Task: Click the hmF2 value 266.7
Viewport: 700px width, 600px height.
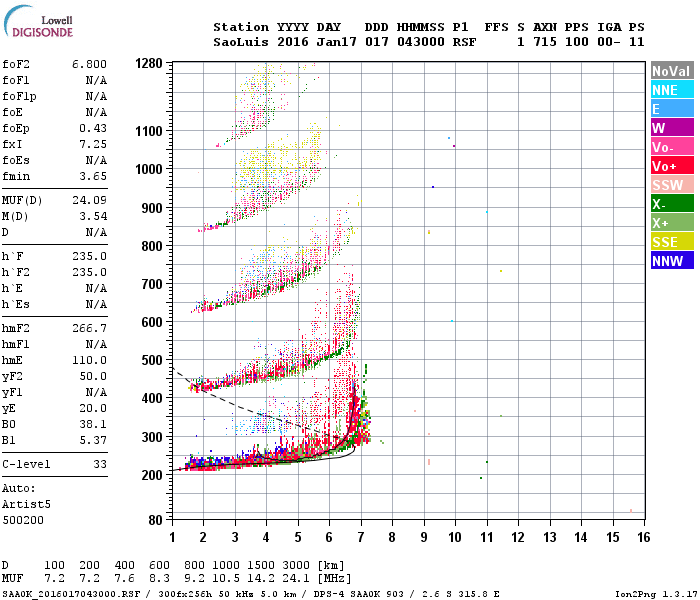Action: click(89, 328)
